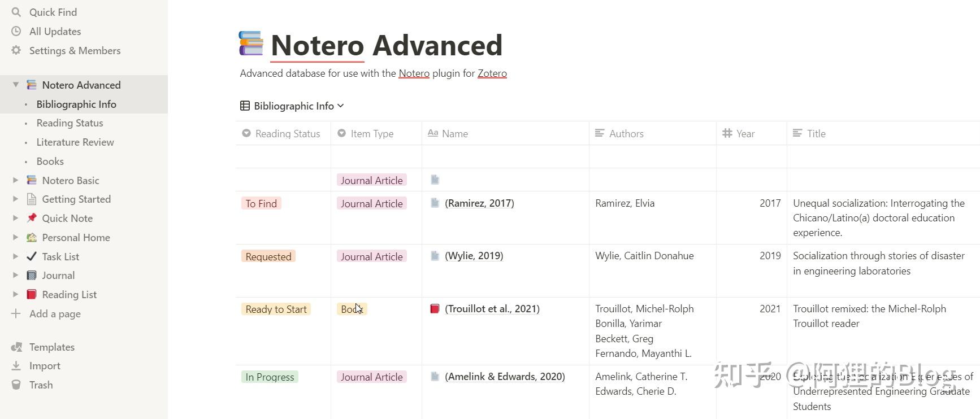Image resolution: width=980 pixels, height=419 pixels.
Task: Click the Year column header
Action: [x=745, y=134]
